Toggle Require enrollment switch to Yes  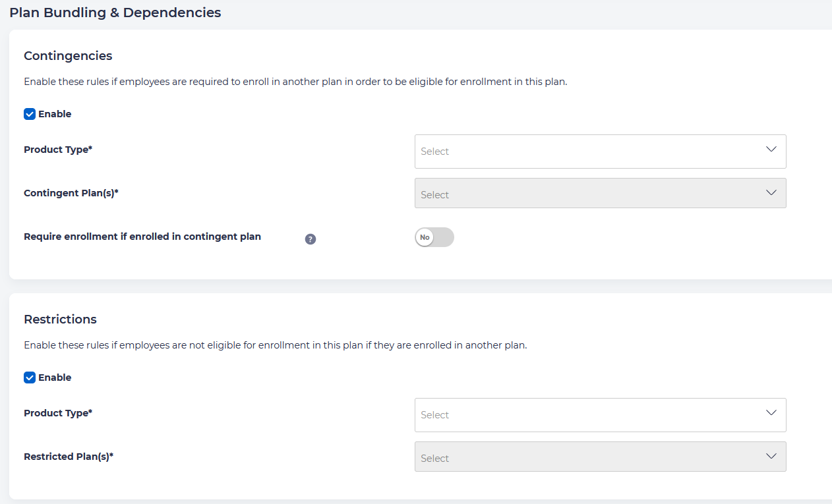pyautogui.click(x=434, y=237)
